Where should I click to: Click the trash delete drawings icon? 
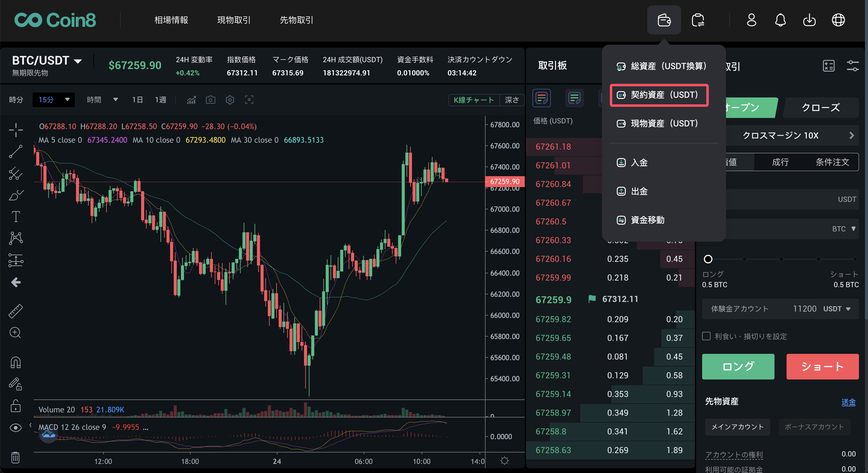pyautogui.click(x=15, y=458)
